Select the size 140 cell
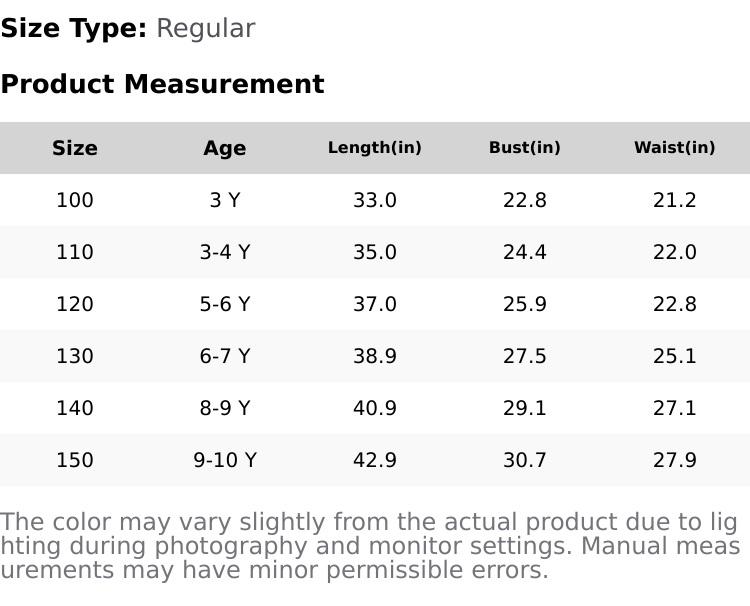Image resolution: width=750 pixels, height=606 pixels. click(75, 408)
